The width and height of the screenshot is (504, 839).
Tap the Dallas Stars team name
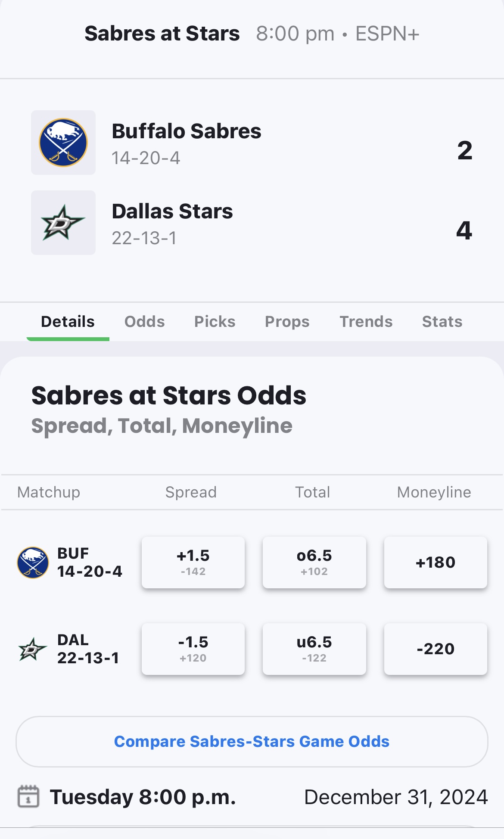[x=172, y=211]
